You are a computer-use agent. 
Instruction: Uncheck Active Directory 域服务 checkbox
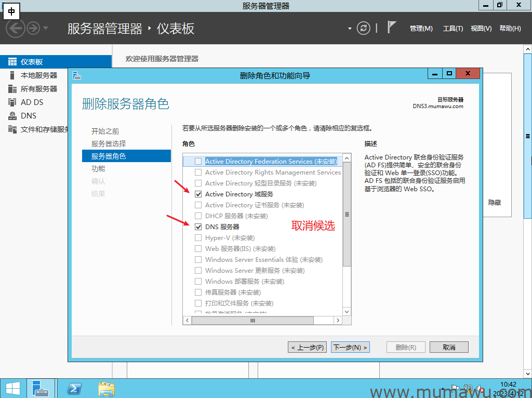coord(198,194)
